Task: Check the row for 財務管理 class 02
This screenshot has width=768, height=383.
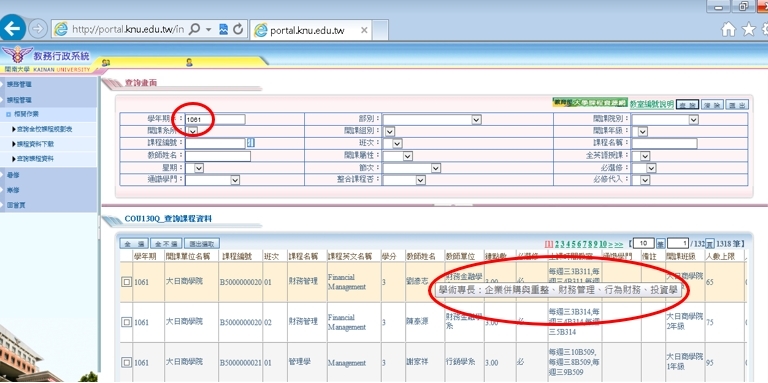Action: (126, 322)
